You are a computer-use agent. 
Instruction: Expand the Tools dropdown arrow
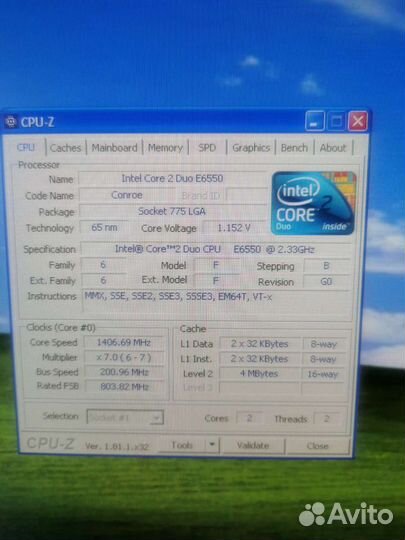click(212, 445)
